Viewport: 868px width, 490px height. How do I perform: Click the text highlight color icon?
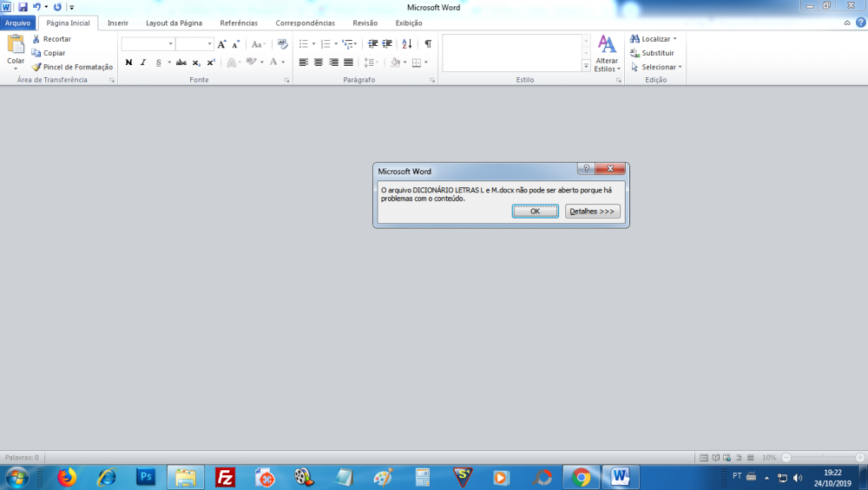click(252, 62)
